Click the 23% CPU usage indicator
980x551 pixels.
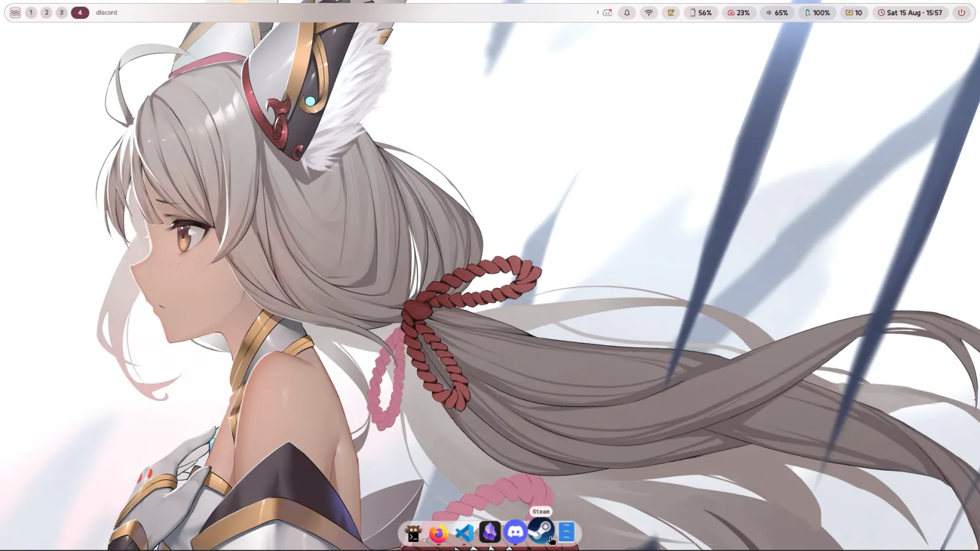pyautogui.click(x=739, y=12)
